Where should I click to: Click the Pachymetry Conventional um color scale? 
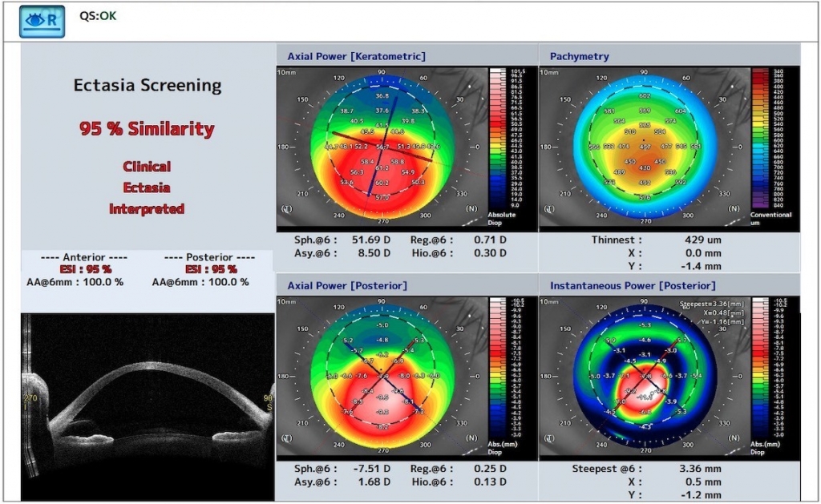tap(762, 138)
